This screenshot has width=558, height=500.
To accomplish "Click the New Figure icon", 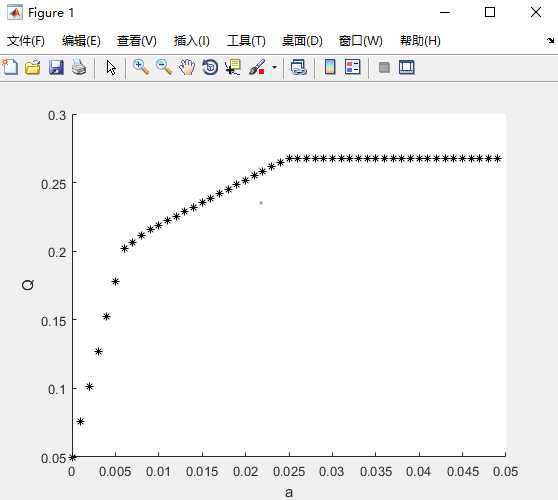I will (10, 67).
